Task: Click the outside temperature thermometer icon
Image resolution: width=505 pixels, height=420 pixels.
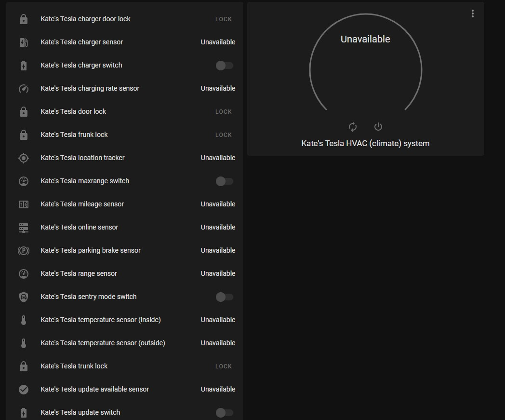Action: [24, 343]
